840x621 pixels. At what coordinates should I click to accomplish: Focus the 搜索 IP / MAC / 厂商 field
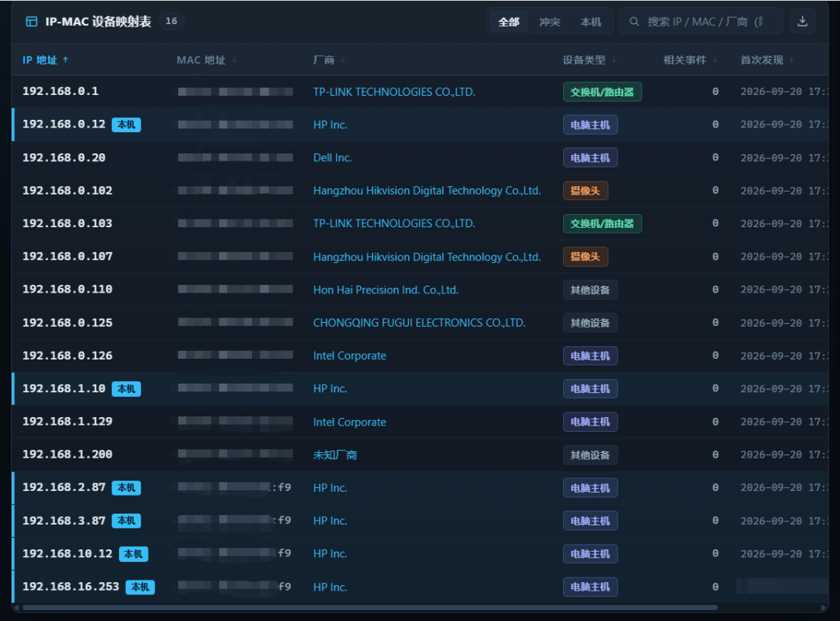[x=702, y=22]
